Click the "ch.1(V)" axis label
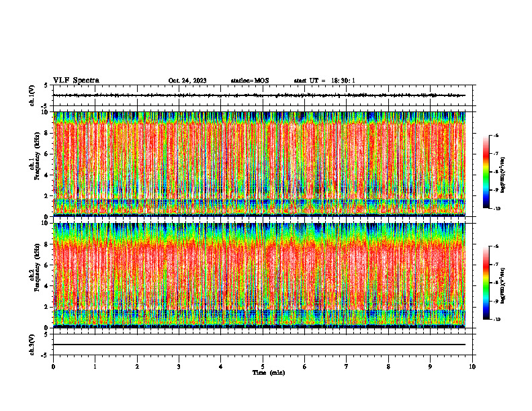The height and width of the screenshot is (411, 532). [x=32, y=95]
